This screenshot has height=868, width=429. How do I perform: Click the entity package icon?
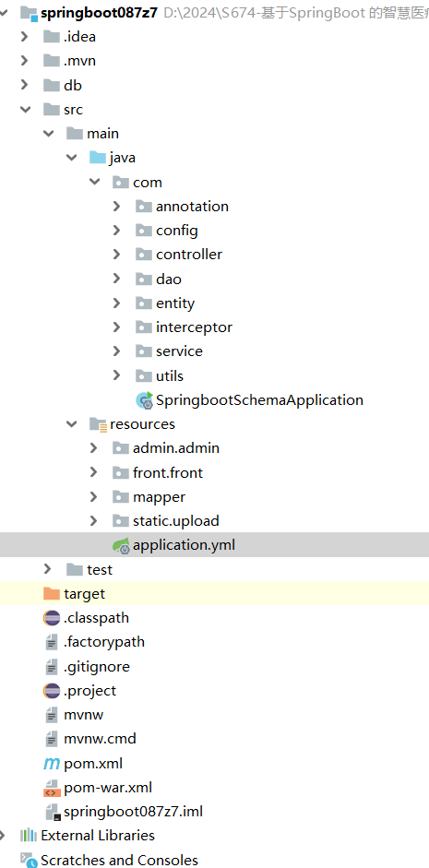click(x=143, y=303)
